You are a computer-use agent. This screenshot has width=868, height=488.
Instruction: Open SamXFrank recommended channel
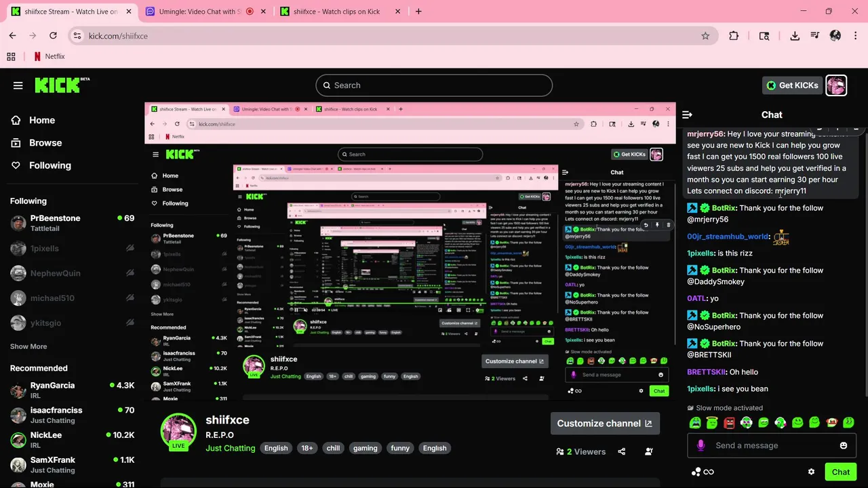click(72, 465)
